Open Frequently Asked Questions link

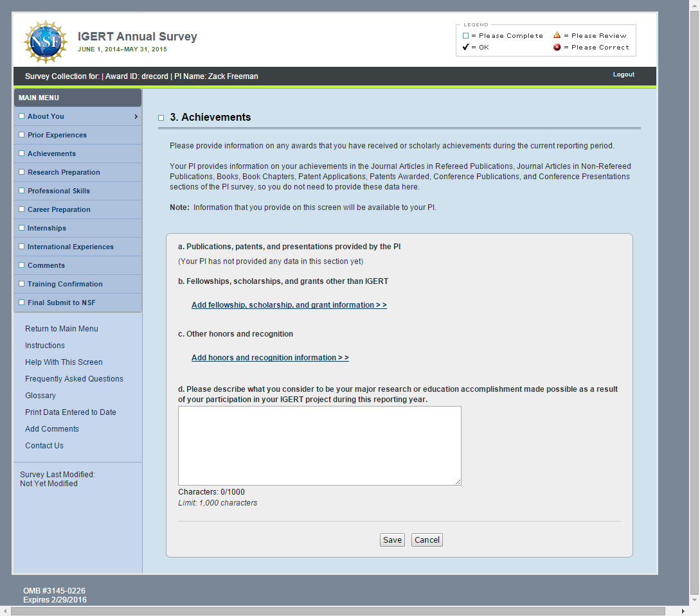click(x=74, y=379)
